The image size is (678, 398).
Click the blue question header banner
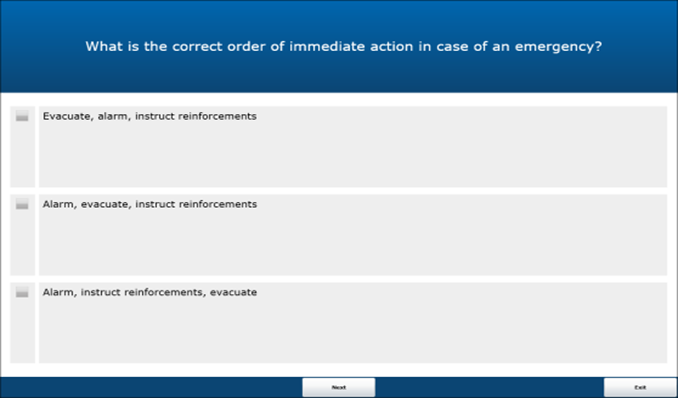click(x=339, y=46)
